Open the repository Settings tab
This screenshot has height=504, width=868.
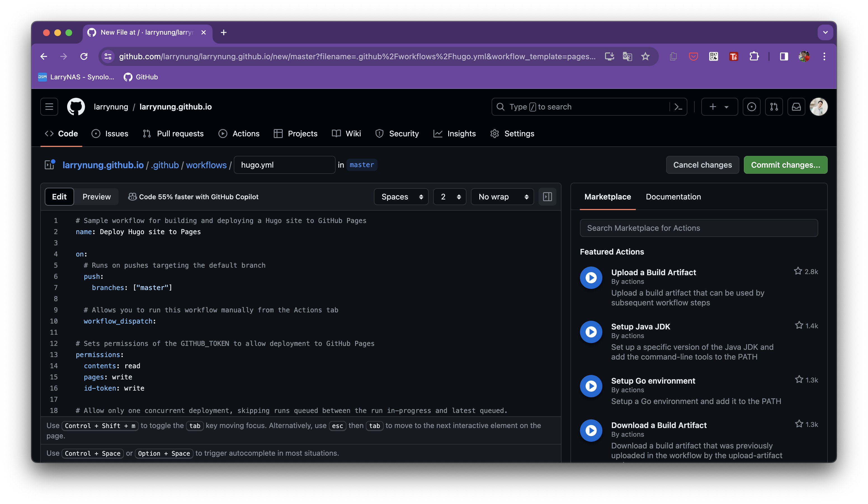(x=512, y=134)
